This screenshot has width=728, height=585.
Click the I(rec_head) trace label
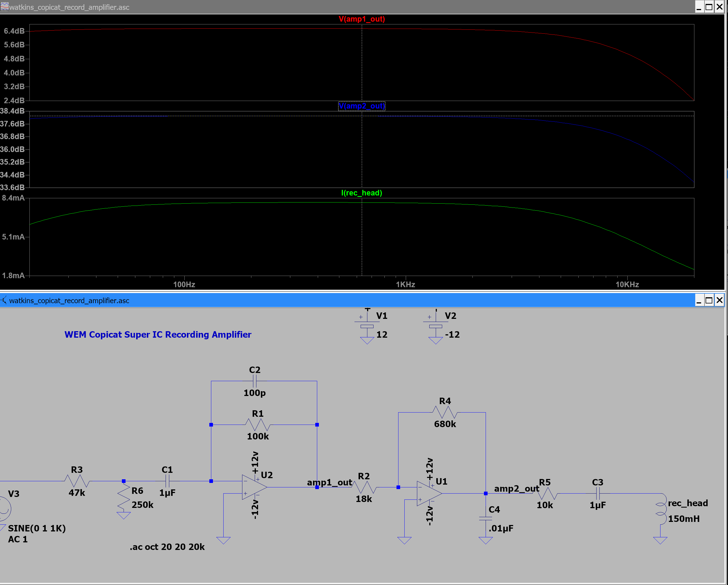362,193
